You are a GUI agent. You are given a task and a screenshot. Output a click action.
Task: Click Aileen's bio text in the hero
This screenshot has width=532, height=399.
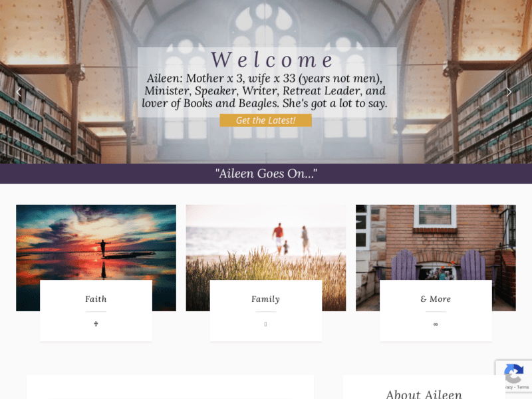point(265,90)
